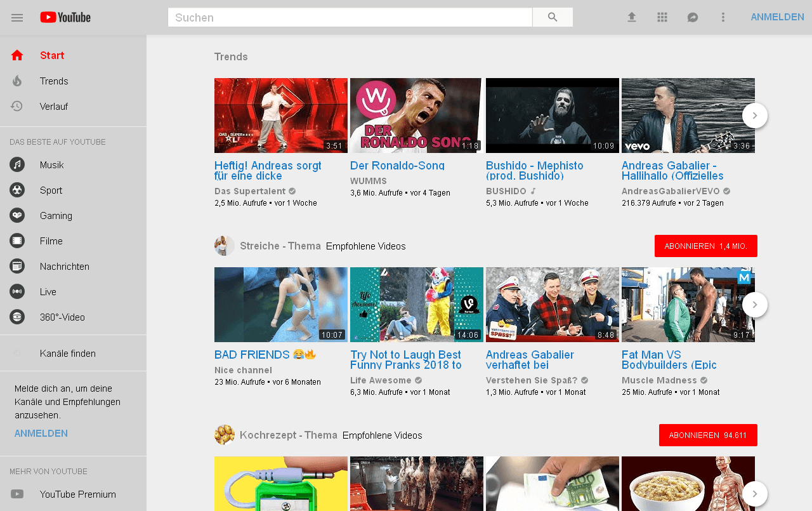Select Musik in the sidebar
Viewport: 812px width, 511px height.
click(x=74, y=164)
